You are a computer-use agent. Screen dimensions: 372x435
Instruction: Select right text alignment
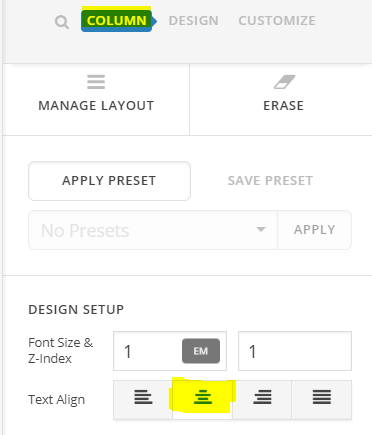tap(262, 398)
